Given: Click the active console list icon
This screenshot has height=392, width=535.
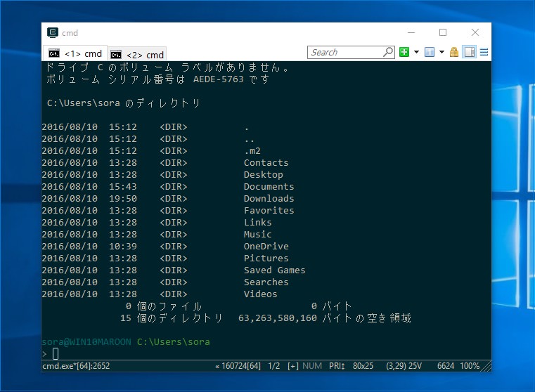Looking at the screenshot, I should pyautogui.click(x=430, y=52).
